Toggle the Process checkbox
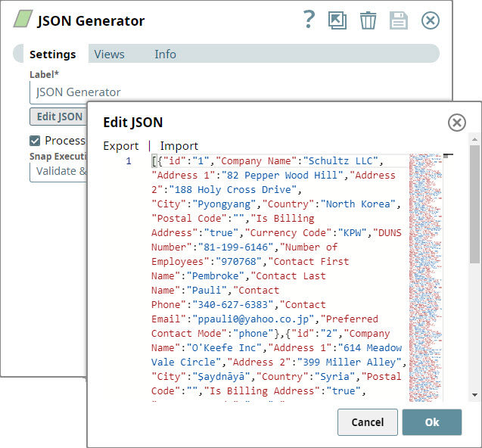This screenshot has height=448, width=482. coord(35,140)
